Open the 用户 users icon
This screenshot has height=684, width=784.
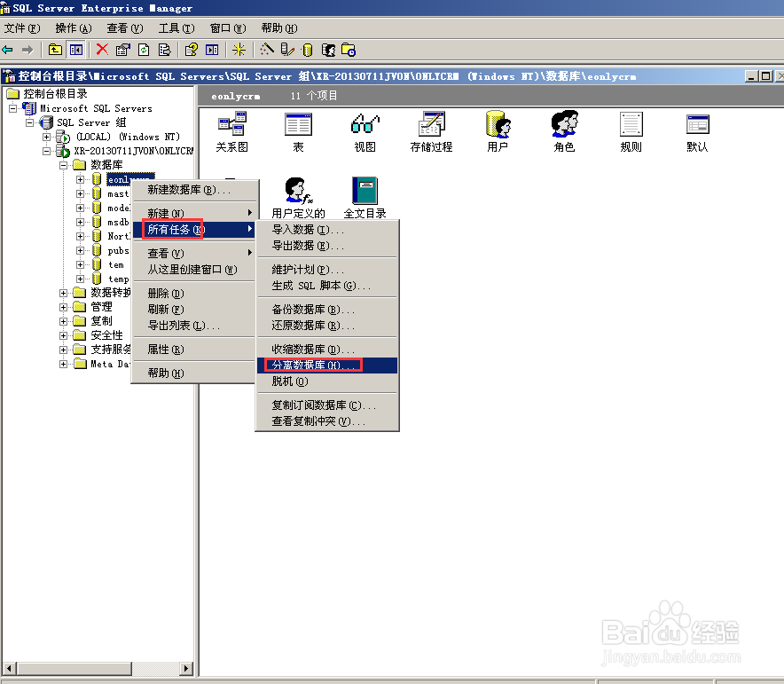coord(498,132)
